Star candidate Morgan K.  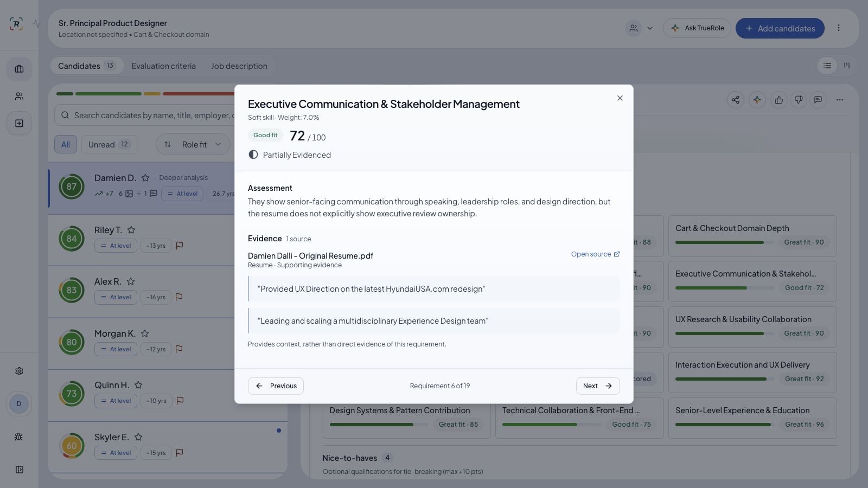(145, 333)
